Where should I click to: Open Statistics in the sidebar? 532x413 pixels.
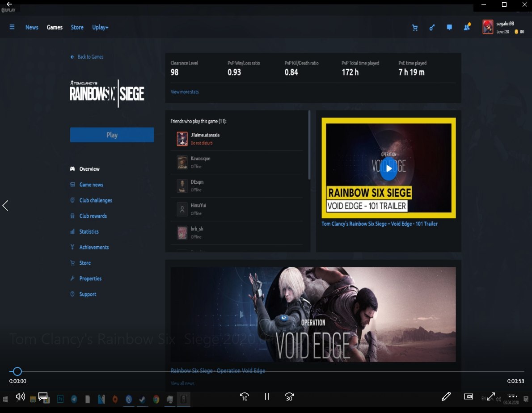(x=89, y=231)
